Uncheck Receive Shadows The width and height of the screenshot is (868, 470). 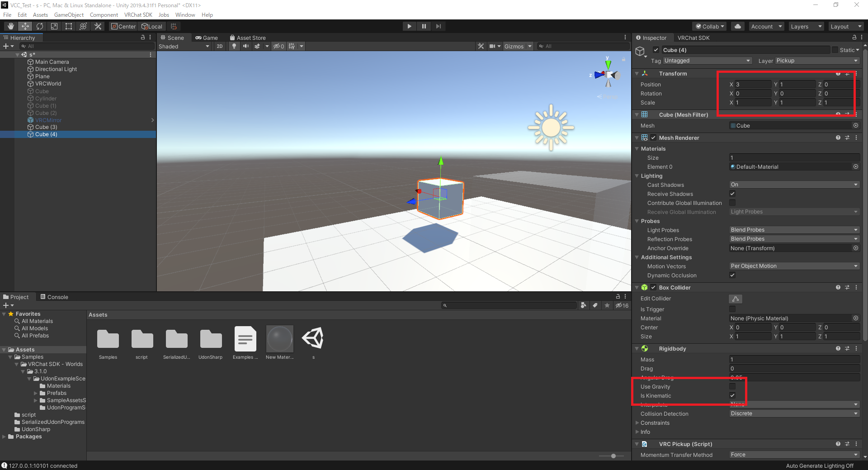(x=732, y=194)
